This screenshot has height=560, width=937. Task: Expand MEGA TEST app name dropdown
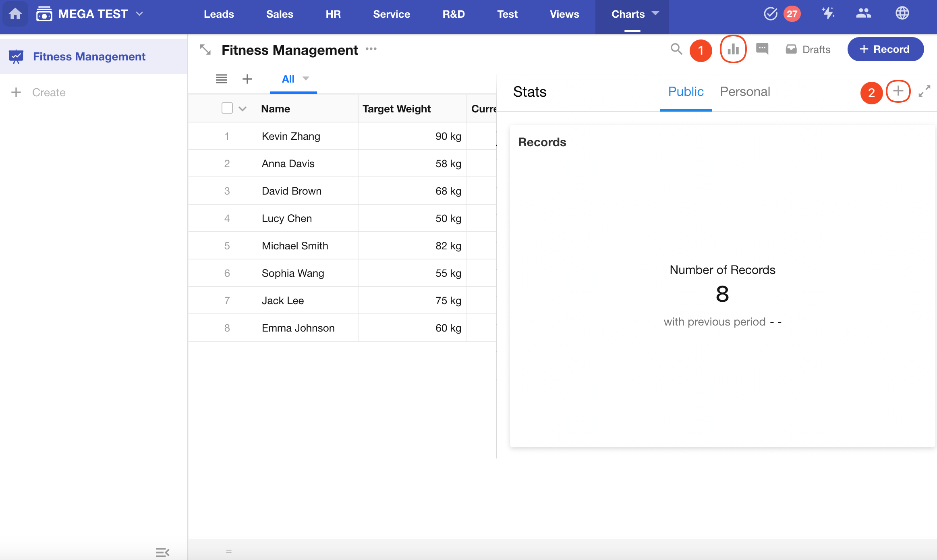pos(139,14)
